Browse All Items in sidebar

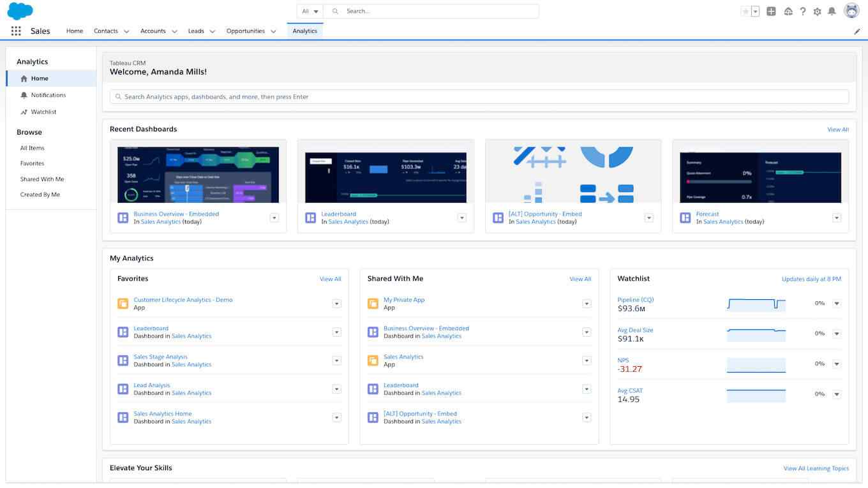coord(33,148)
